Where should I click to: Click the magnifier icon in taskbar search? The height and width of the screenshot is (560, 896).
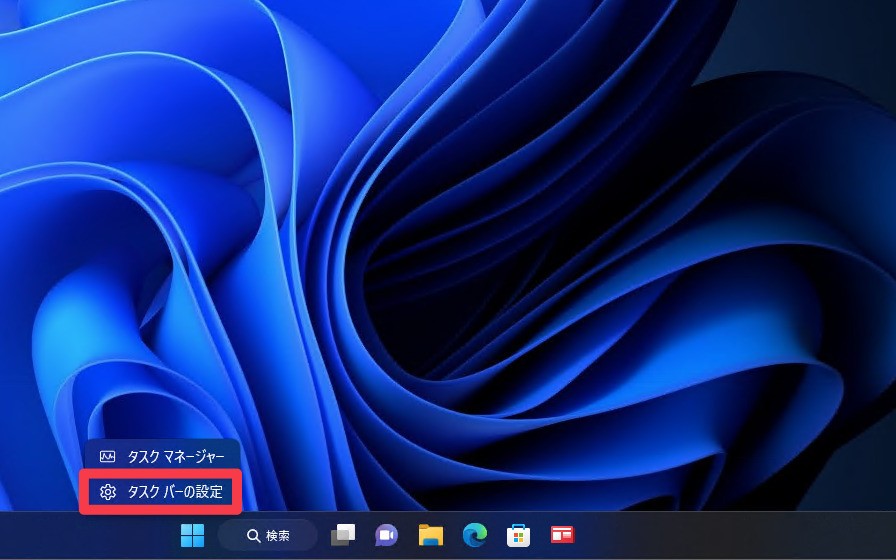[x=254, y=536]
